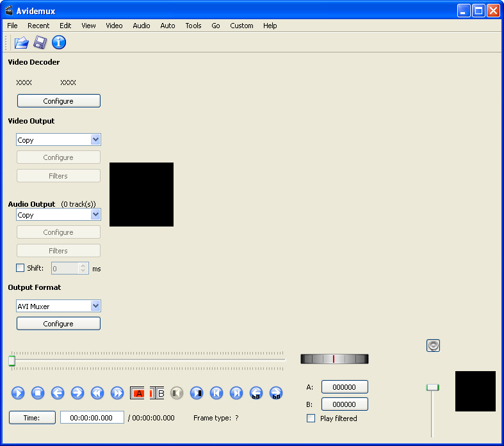Click the volume slider handle
The height and width of the screenshot is (446, 504).
[x=433, y=387]
